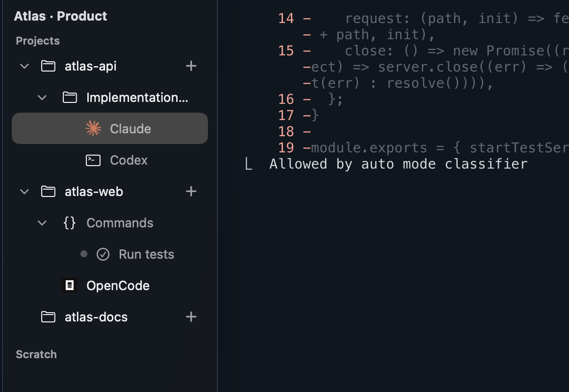Screen dimensions: 569x392
Task: Select the atlas-api project name
Action: [90, 66]
